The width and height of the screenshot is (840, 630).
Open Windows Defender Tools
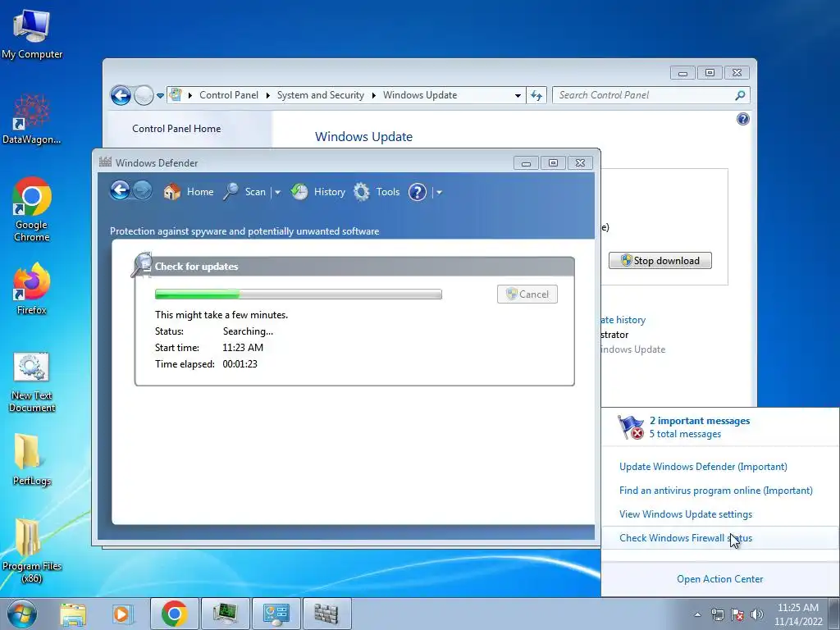click(x=377, y=192)
